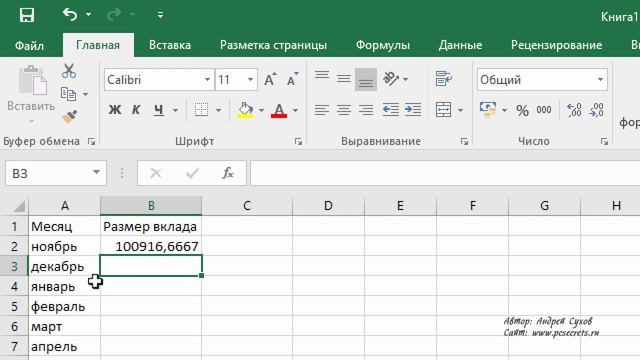Image resolution: width=640 pixels, height=360 pixels.
Task: Click the Вставить paste clipboard icon
Action: 33,80
